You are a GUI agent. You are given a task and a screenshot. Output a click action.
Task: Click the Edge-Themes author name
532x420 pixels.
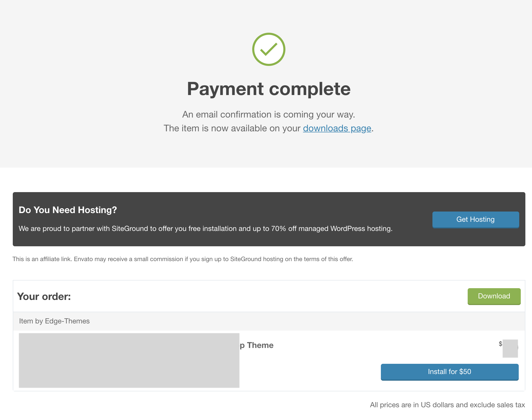pos(67,321)
